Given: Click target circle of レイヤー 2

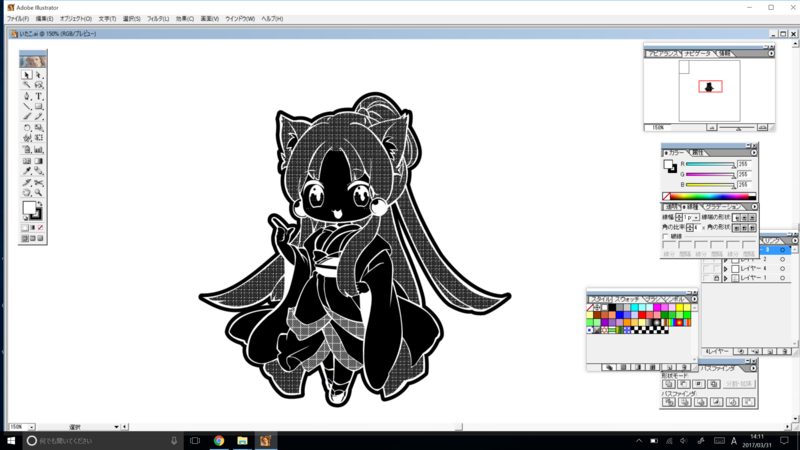Looking at the screenshot, I should (x=782, y=259).
